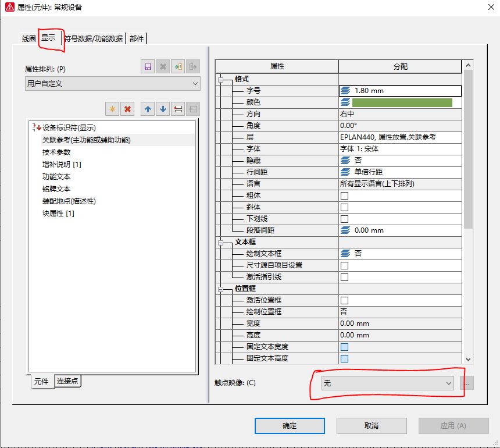Open the 触点映像 dropdown
This screenshot has height=448, width=500.
click(388, 383)
